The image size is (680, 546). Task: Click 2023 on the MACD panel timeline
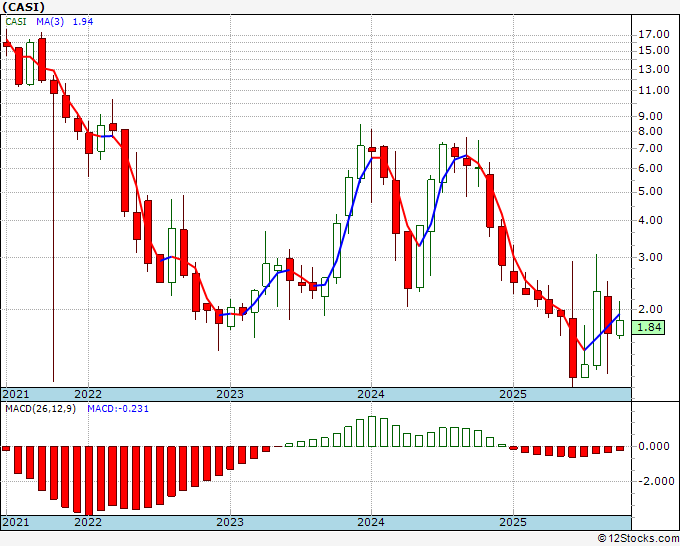pos(230,522)
